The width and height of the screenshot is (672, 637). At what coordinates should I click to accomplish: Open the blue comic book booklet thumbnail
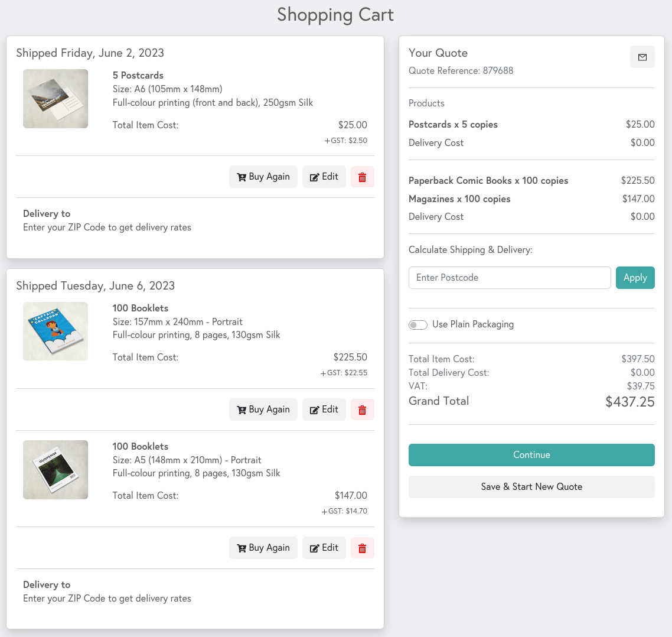(x=56, y=331)
